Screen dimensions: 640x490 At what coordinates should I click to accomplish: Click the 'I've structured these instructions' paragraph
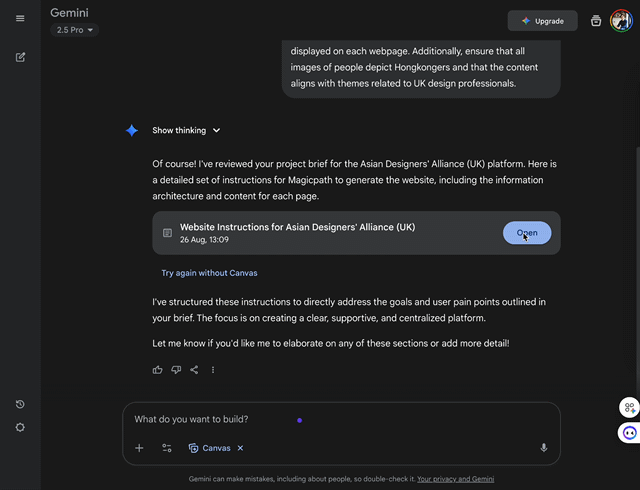(x=349, y=310)
